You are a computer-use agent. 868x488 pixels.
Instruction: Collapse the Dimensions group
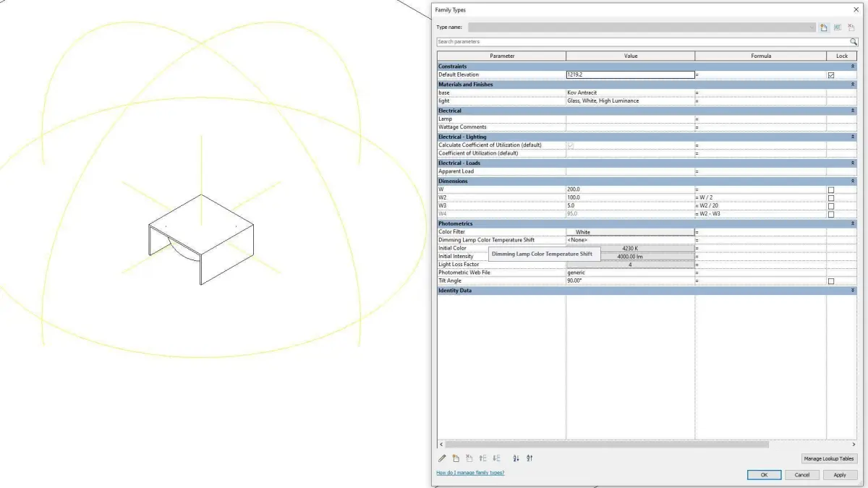853,181
